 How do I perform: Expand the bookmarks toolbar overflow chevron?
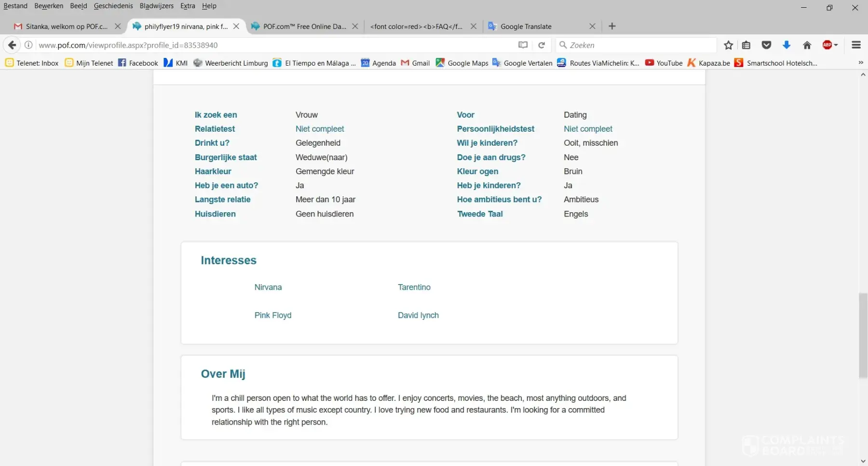point(861,63)
